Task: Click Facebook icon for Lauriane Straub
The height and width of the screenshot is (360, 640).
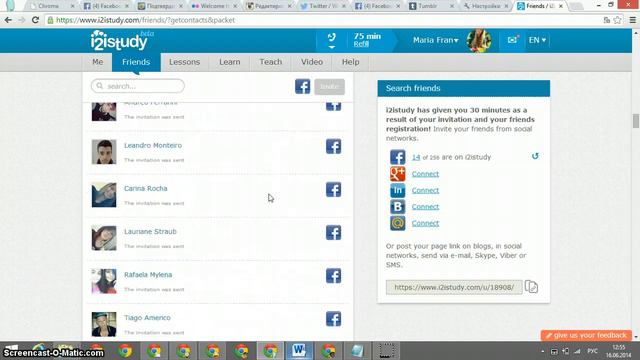Action: click(x=333, y=233)
